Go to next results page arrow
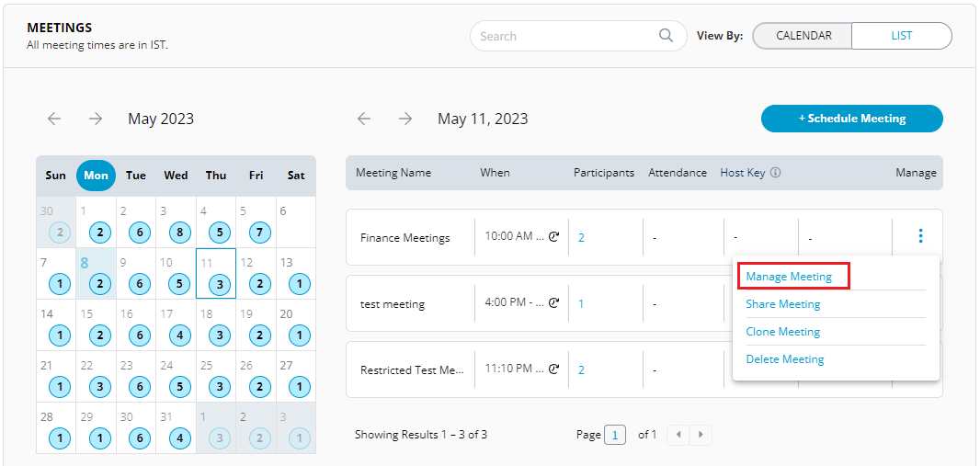The height and width of the screenshot is (466, 980). [x=701, y=435]
